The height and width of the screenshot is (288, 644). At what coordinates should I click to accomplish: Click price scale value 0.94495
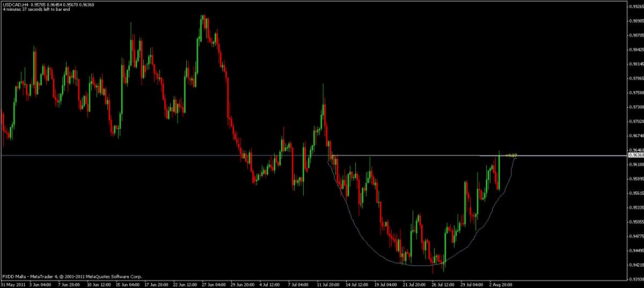pyautogui.click(x=636, y=251)
